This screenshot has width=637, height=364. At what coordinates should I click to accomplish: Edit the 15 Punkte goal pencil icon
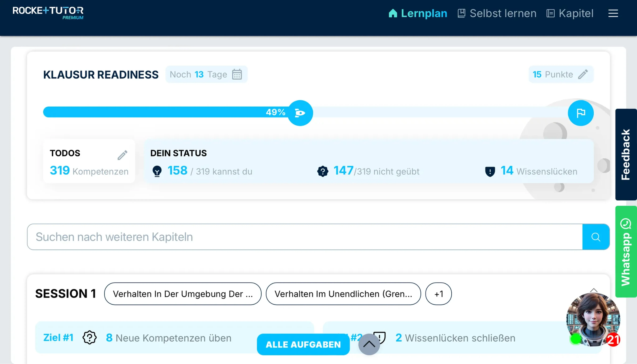583,74
